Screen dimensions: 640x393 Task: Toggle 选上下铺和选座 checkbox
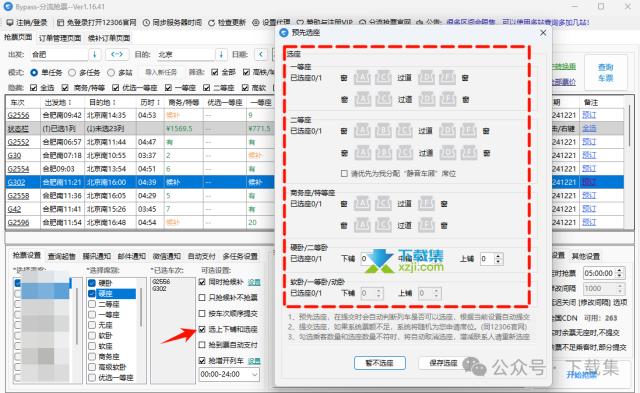point(202,329)
